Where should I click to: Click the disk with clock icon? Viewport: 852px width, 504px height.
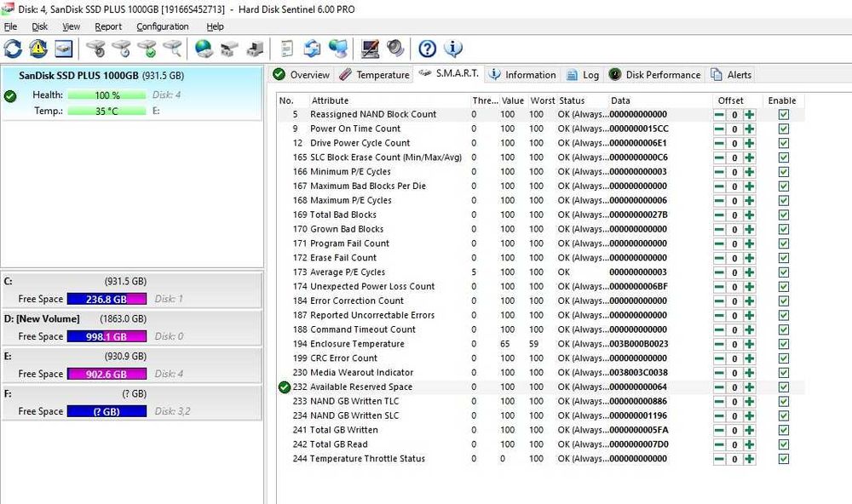pyautogui.click(x=122, y=49)
